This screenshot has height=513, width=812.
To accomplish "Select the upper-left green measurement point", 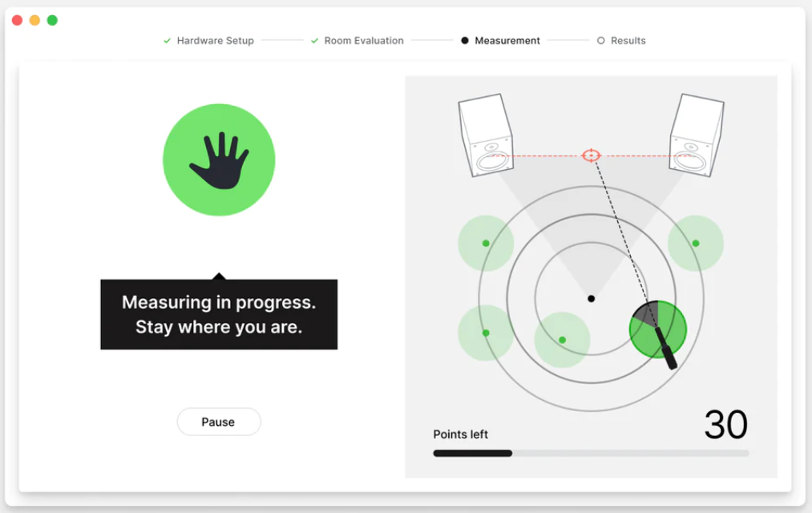I will tap(486, 243).
